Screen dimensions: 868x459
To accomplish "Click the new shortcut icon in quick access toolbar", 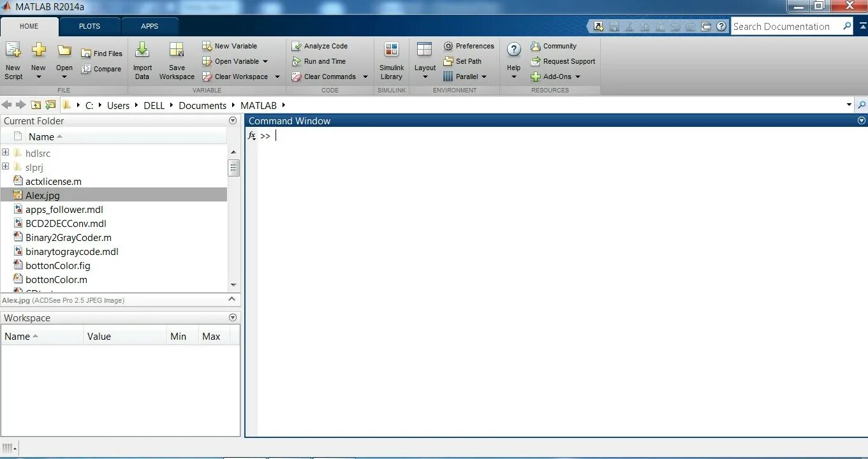I will pyautogui.click(x=598, y=27).
